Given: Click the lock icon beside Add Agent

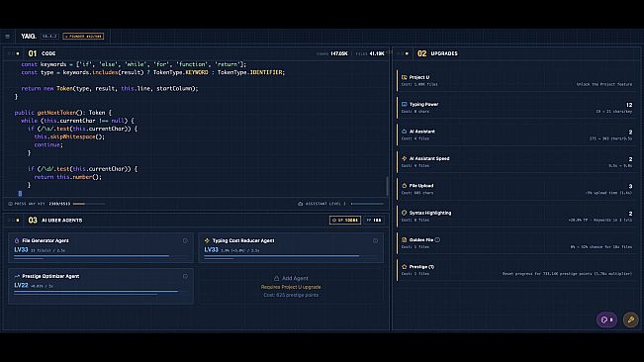Looking at the screenshot, I should 276,278.
